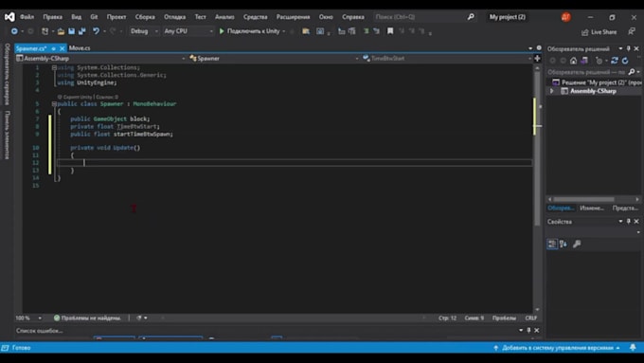Open the Spawner class dropdown
Image resolution: width=644 pixels, height=363 pixels.
[x=274, y=59]
